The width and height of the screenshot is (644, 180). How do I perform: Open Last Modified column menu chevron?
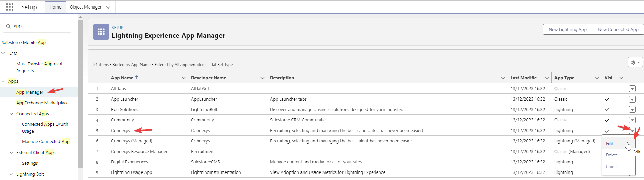[x=547, y=78]
